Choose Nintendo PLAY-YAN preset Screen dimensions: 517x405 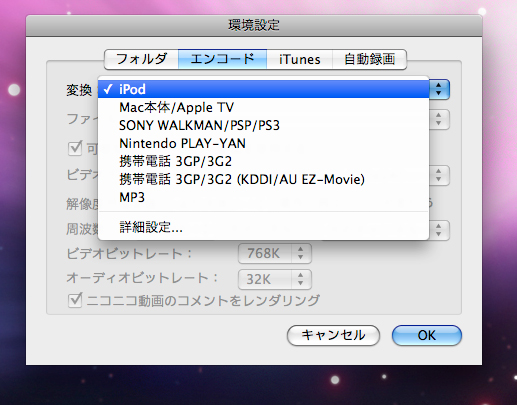coord(263,143)
